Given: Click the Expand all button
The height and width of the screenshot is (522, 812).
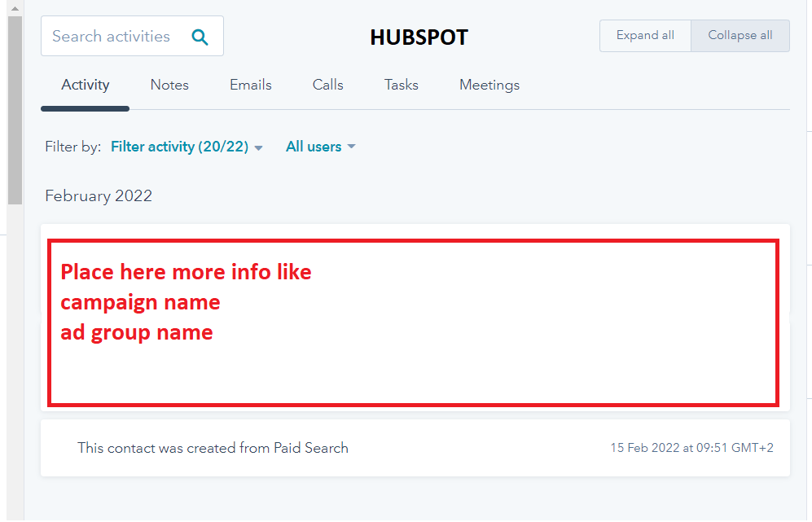Looking at the screenshot, I should [645, 36].
